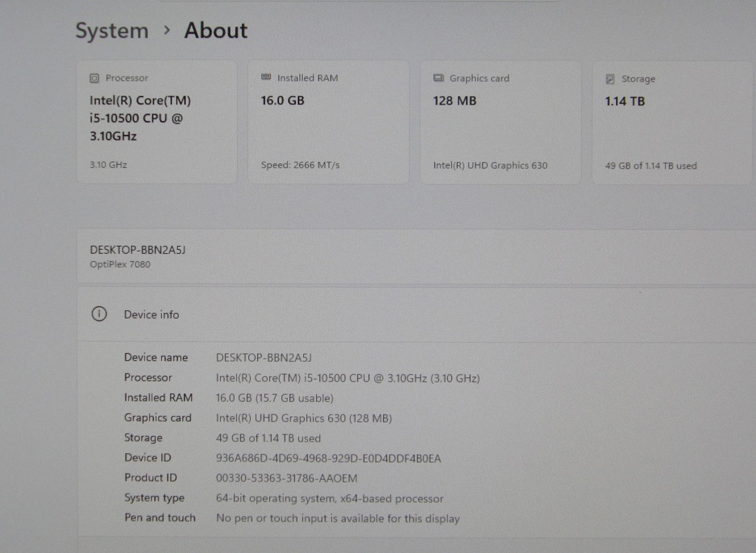Select the Device name value in Device info
This screenshot has width=756, height=553.
click(x=264, y=358)
